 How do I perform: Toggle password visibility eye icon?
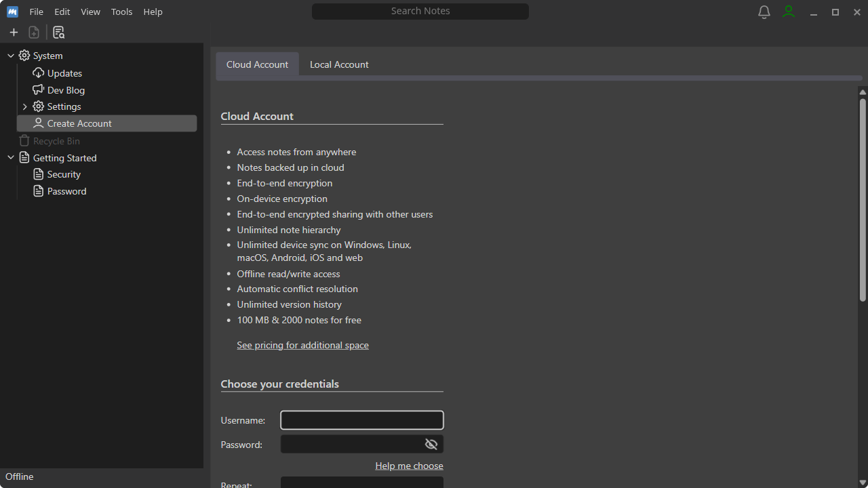(x=431, y=444)
